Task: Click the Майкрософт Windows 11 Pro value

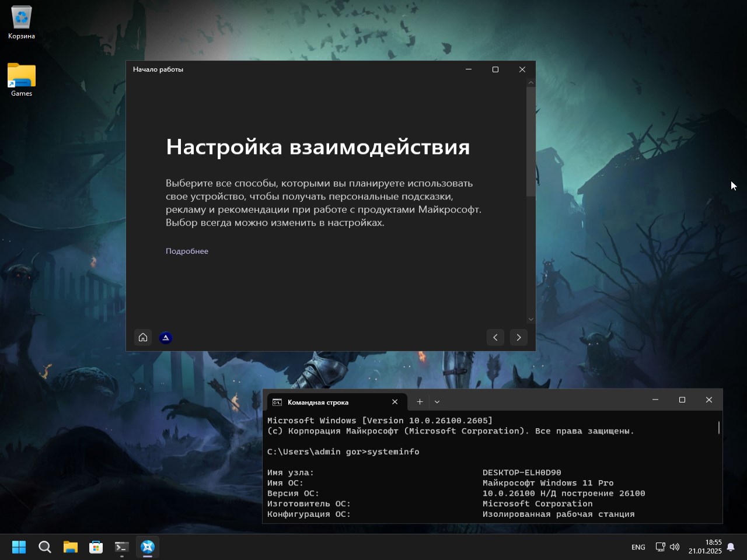Action: pos(548,483)
